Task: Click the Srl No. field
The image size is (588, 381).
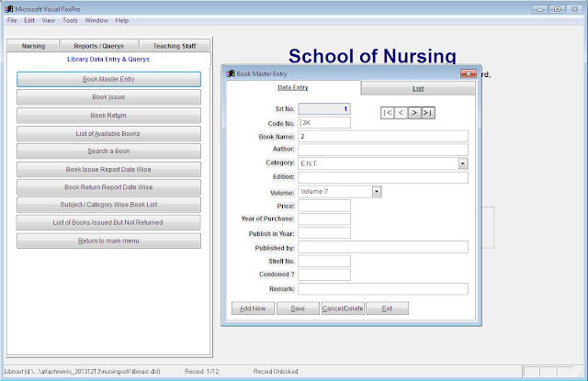Action: click(324, 109)
